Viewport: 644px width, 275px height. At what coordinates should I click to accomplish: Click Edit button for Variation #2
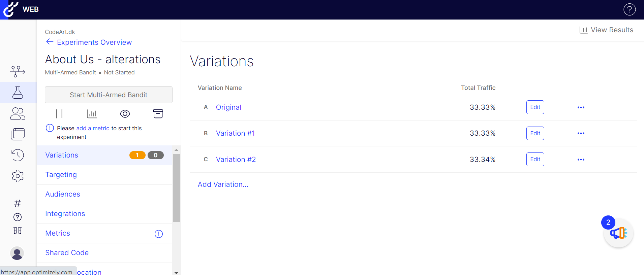[535, 160]
